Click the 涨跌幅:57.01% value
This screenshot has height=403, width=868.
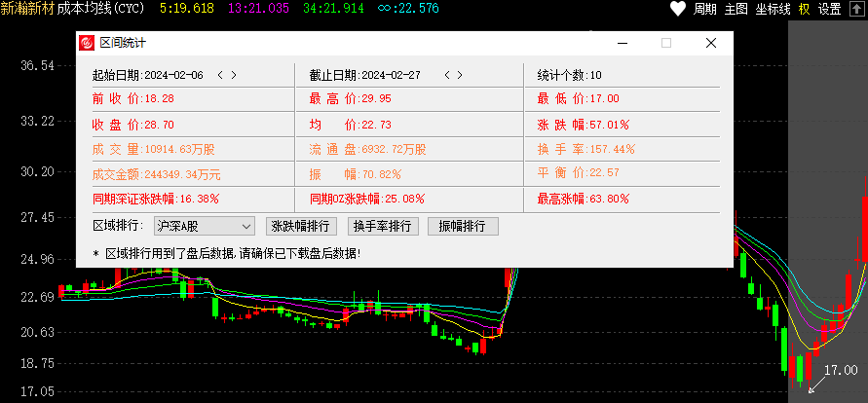583,125
